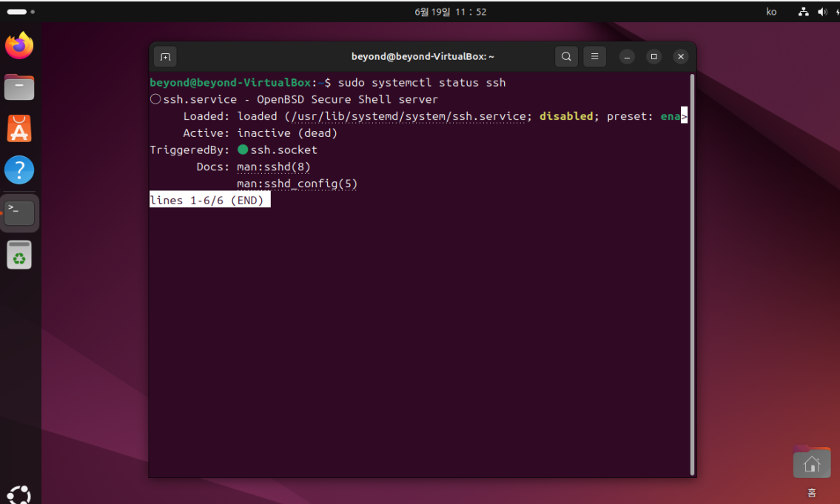This screenshot has width=840, height=504.
Task: Click the man:sshd(8) docs link
Action: [274, 167]
